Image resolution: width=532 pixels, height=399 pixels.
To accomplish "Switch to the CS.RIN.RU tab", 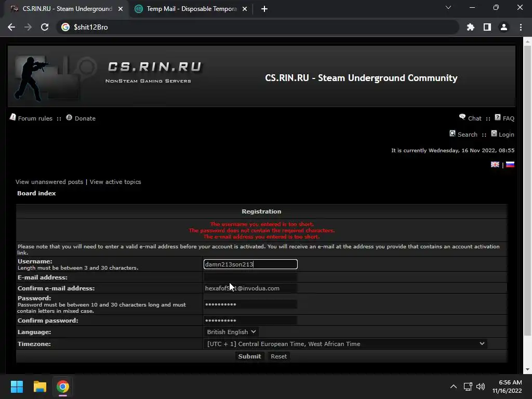I will coord(66,9).
